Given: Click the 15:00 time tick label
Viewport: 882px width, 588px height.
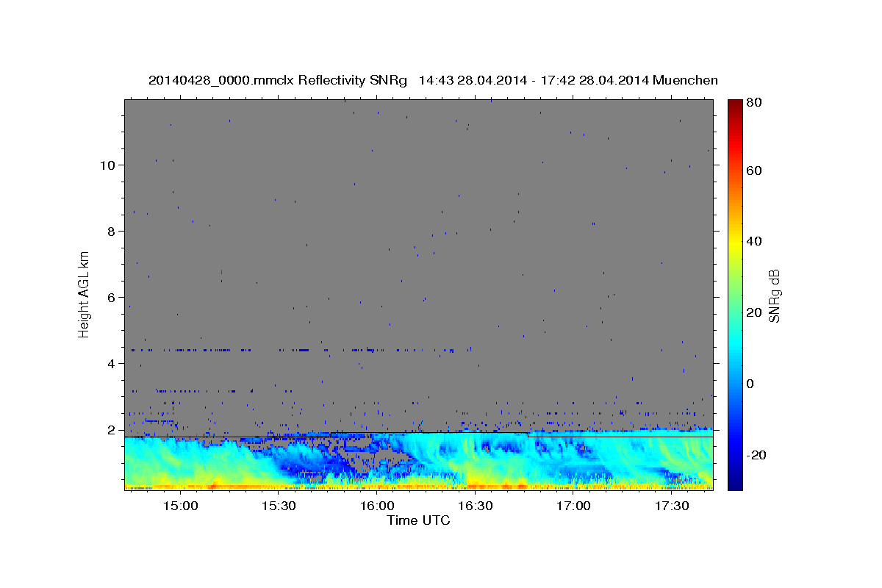Looking at the screenshot, I should pyautogui.click(x=180, y=506).
